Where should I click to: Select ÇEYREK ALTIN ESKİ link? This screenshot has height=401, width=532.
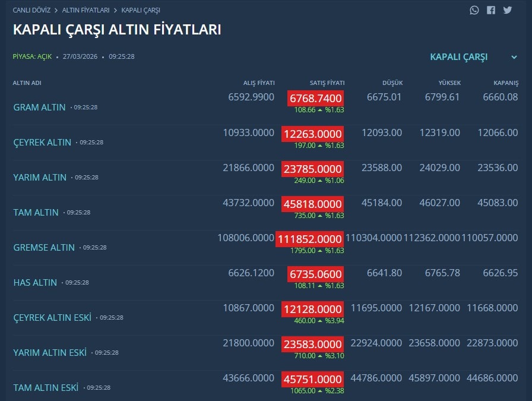(52, 318)
